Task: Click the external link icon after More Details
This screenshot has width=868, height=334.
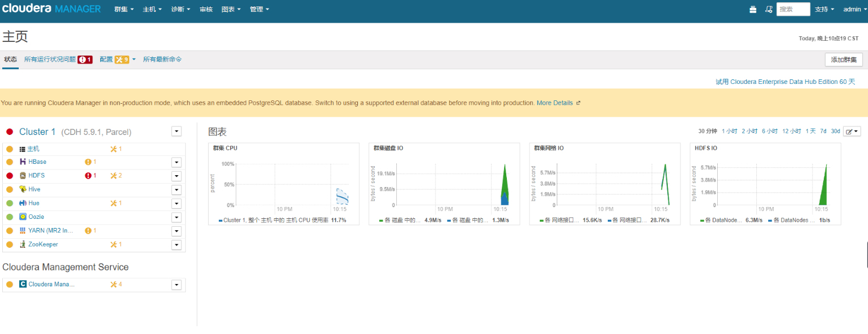Action: point(578,103)
